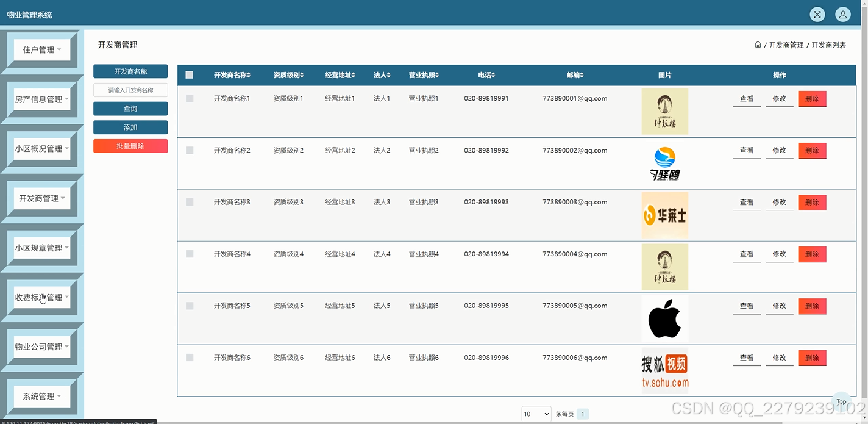Check the row for 开发商名称5

(x=190, y=306)
